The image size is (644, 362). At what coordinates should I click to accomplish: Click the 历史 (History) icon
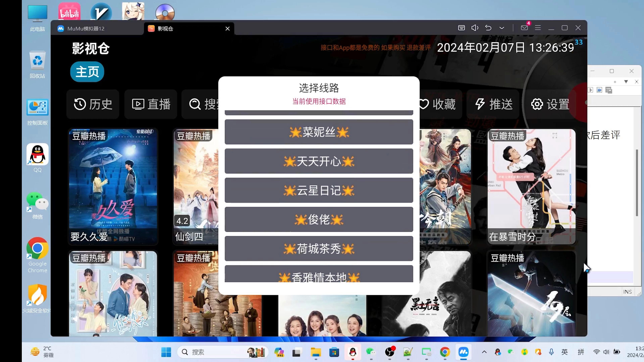[93, 104]
